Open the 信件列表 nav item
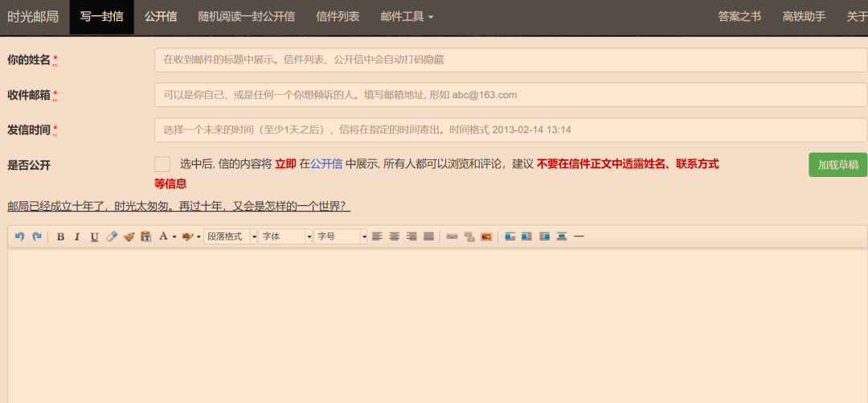 coord(338,17)
